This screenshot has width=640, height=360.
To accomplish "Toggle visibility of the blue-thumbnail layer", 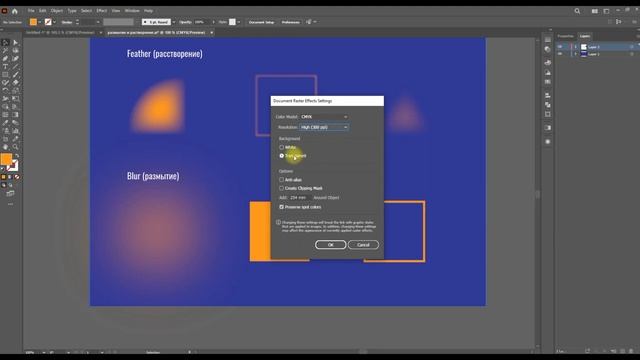I will (560, 54).
